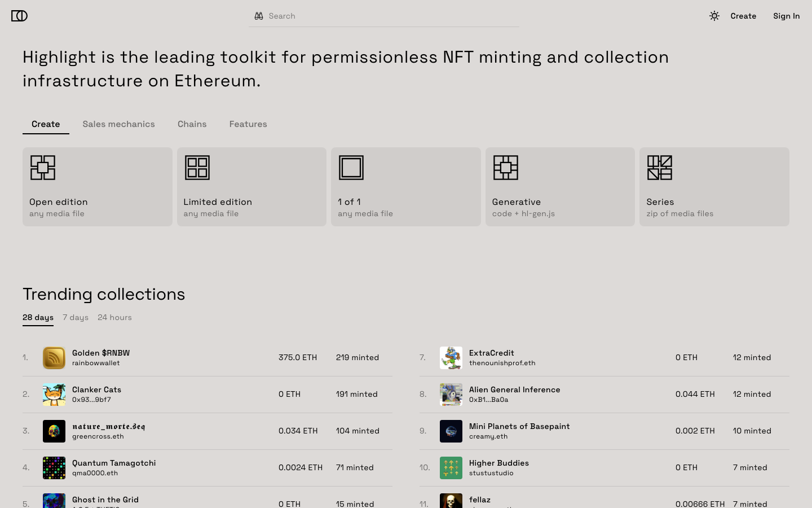Click creator thenounishprof.eth
Image resolution: width=812 pixels, height=508 pixels.
point(502,363)
